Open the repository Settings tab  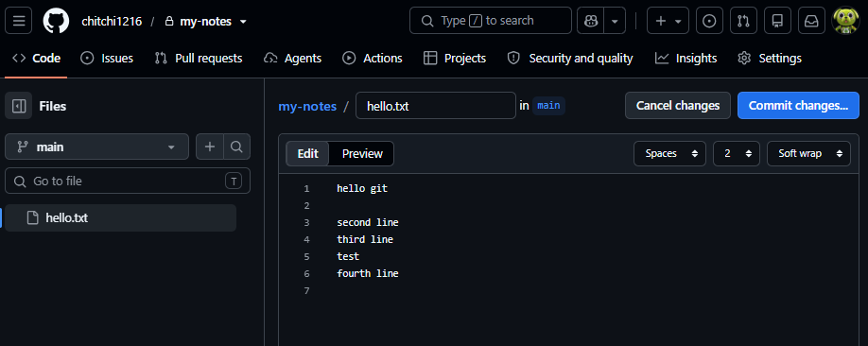point(770,58)
